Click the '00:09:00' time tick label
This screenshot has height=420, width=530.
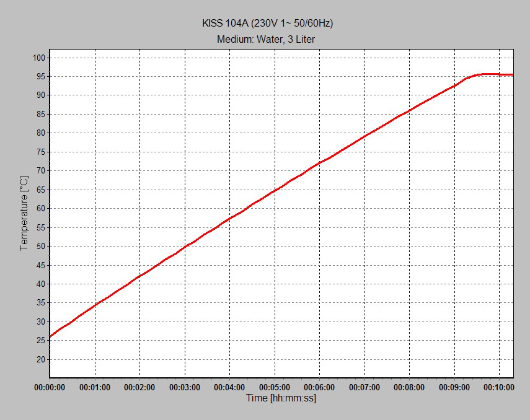[454, 387]
